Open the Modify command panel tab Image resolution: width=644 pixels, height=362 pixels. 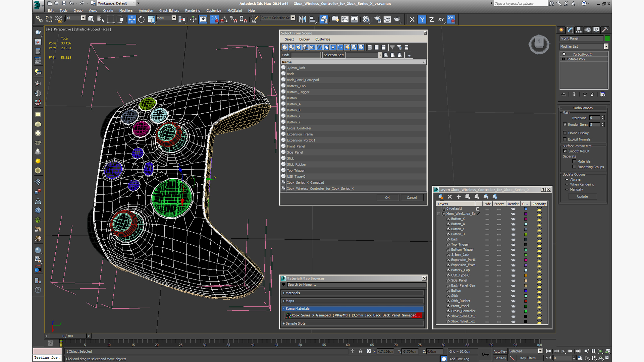pyautogui.click(x=570, y=30)
